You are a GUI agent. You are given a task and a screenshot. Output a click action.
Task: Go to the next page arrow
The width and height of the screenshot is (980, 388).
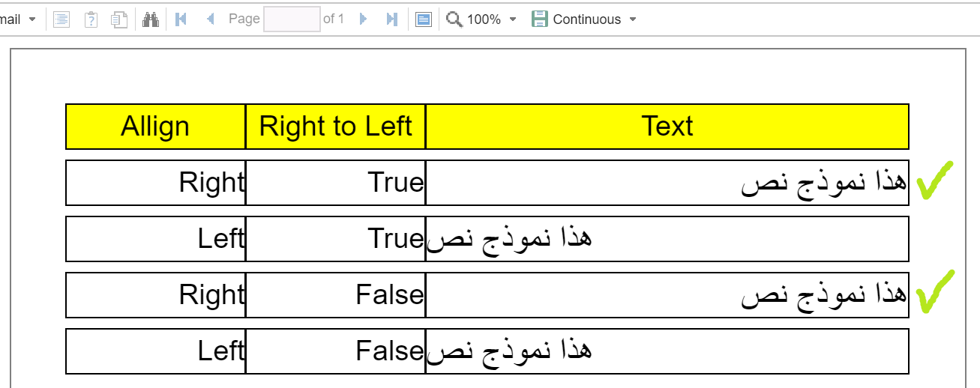(x=364, y=19)
